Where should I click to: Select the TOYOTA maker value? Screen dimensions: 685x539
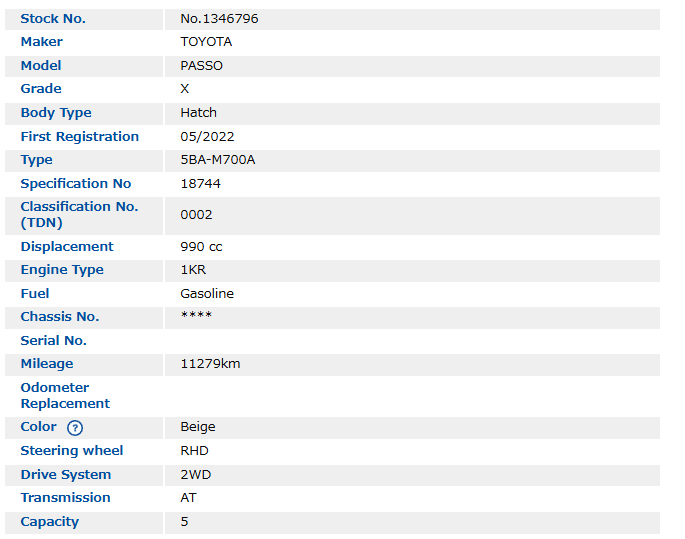206,42
